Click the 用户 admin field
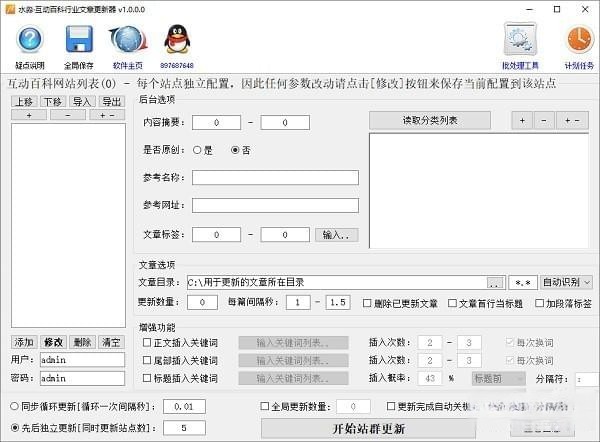The width and height of the screenshot is (600, 442). click(82, 360)
